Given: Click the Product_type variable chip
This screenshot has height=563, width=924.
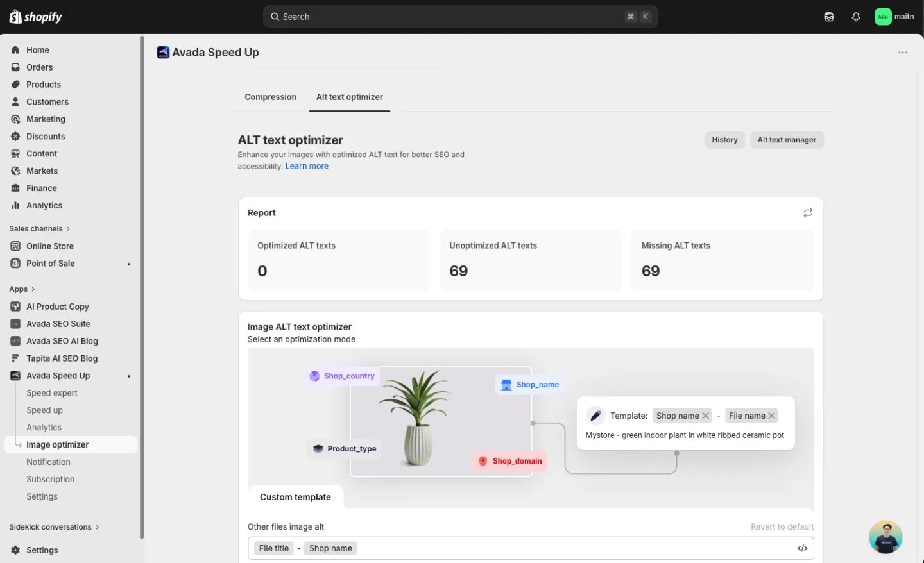Looking at the screenshot, I should click(x=345, y=449).
